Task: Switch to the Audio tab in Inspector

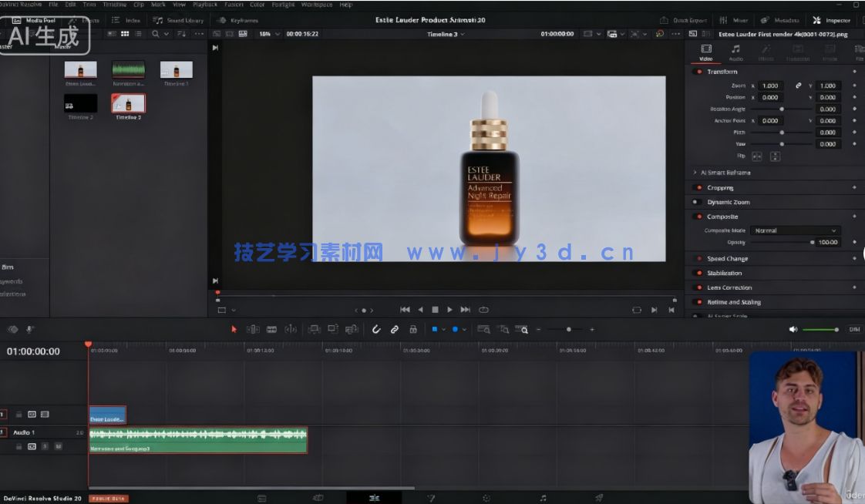Action: click(x=735, y=54)
